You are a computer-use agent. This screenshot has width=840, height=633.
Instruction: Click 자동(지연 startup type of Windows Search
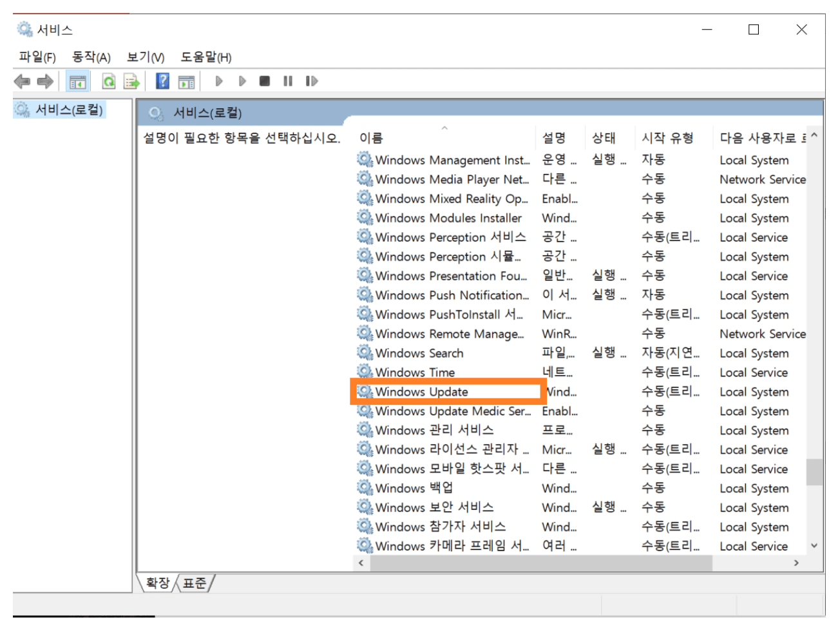671,353
